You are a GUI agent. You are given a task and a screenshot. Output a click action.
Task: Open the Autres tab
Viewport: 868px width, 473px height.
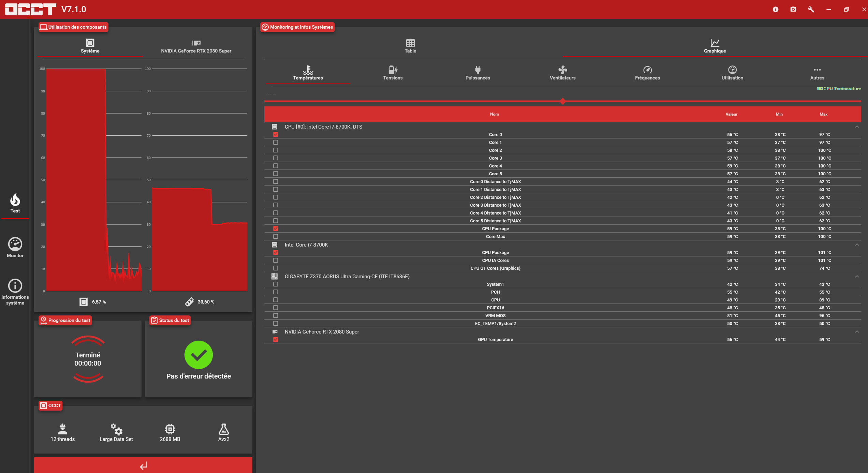817,73
